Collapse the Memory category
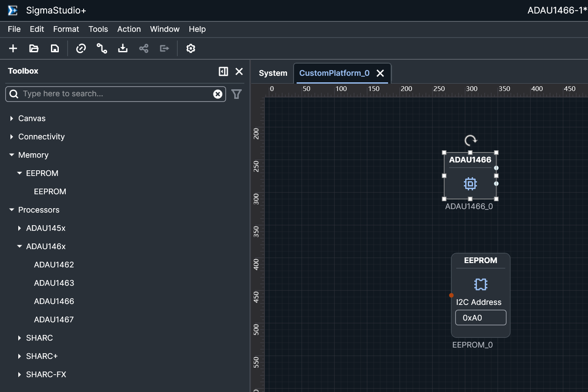The image size is (588, 392). pos(12,155)
